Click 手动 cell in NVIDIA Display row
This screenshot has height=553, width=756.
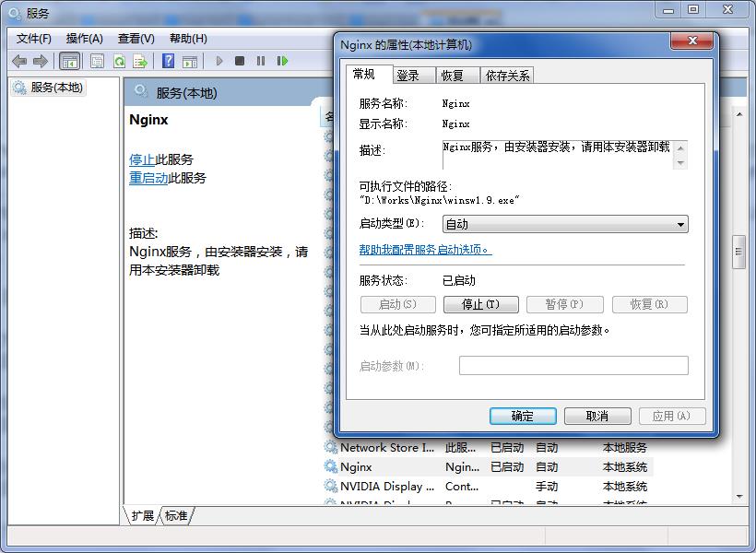(x=547, y=486)
